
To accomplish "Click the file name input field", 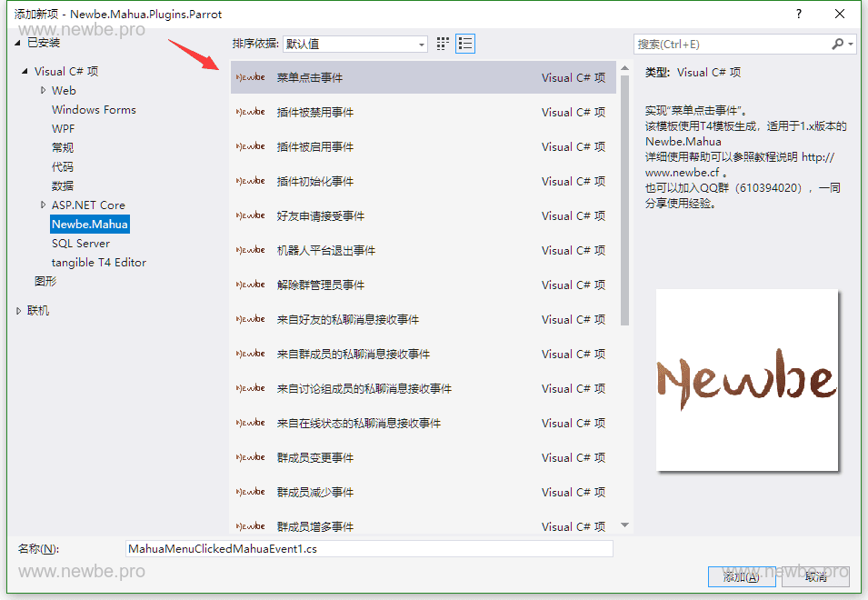I will (368, 548).
